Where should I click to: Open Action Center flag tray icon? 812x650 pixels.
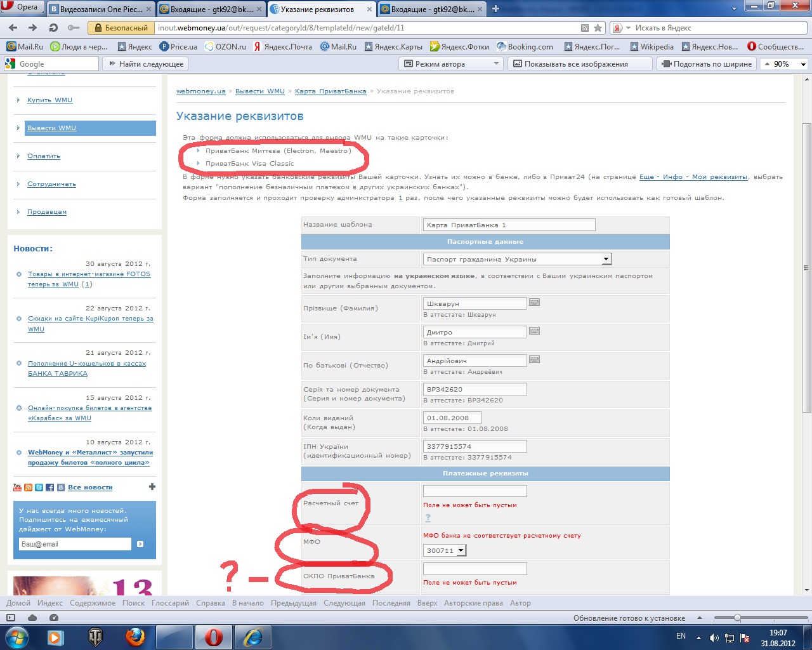745,637
